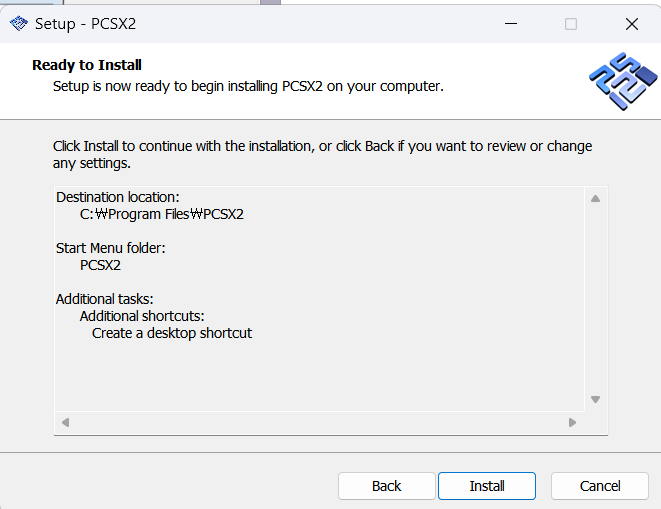The width and height of the screenshot is (661, 509).
Task: Click the Install button
Action: tap(487, 486)
